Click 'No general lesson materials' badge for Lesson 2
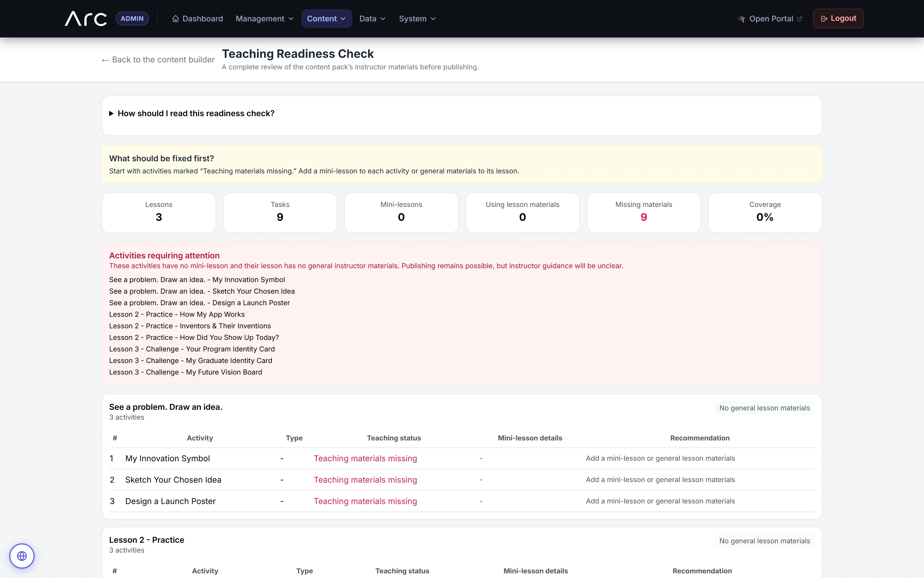 (x=764, y=541)
